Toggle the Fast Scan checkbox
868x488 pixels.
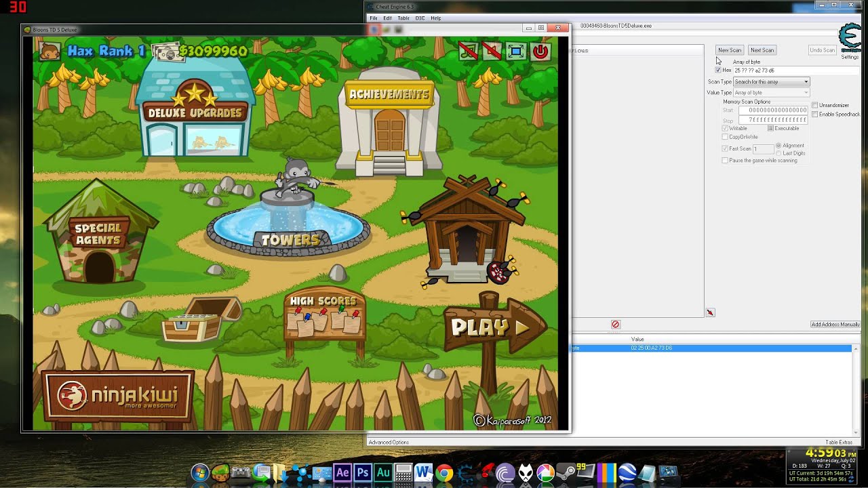(x=725, y=148)
